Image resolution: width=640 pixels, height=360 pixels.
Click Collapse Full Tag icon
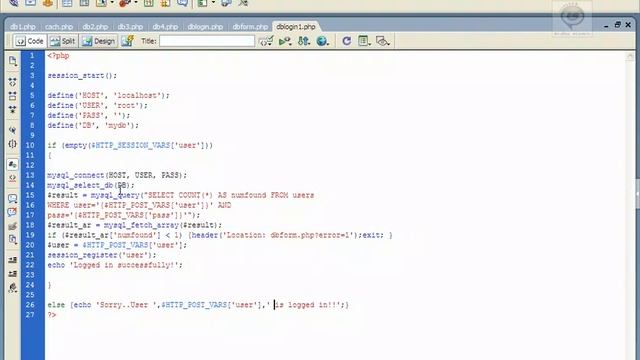pyautogui.click(x=13, y=82)
